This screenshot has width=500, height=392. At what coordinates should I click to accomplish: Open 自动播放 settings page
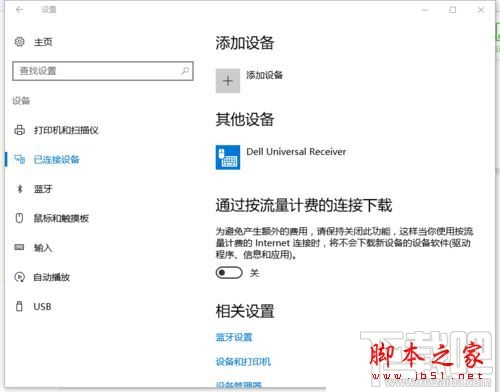click(x=52, y=277)
